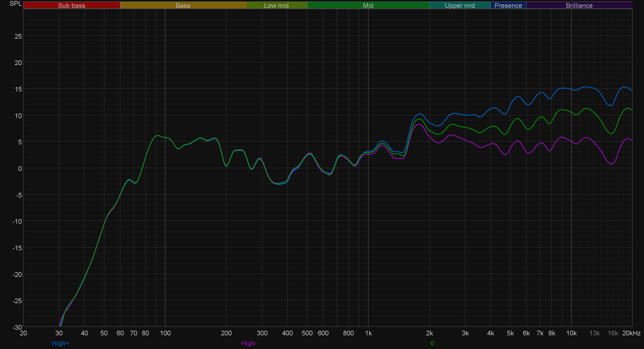Click the 1k frequency axis label
Viewport: 644px width, 349px height.
tap(368, 333)
